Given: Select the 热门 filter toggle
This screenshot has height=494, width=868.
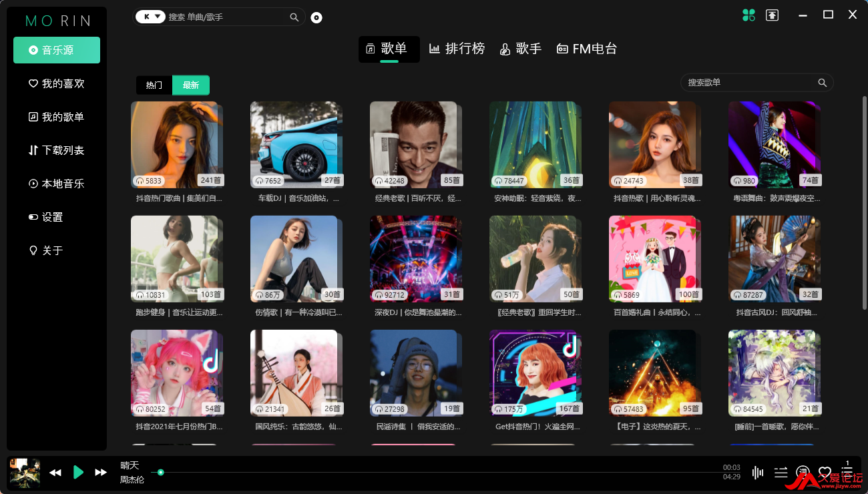Looking at the screenshot, I should pos(154,85).
